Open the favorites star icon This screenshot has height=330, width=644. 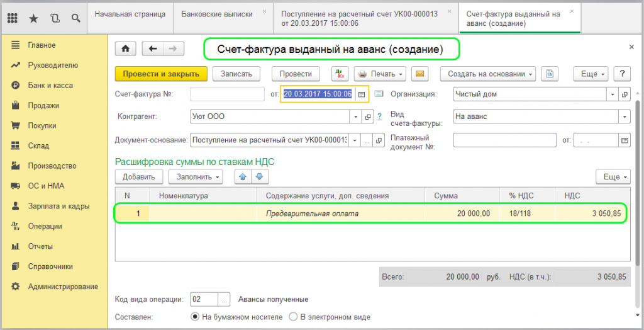(33, 18)
